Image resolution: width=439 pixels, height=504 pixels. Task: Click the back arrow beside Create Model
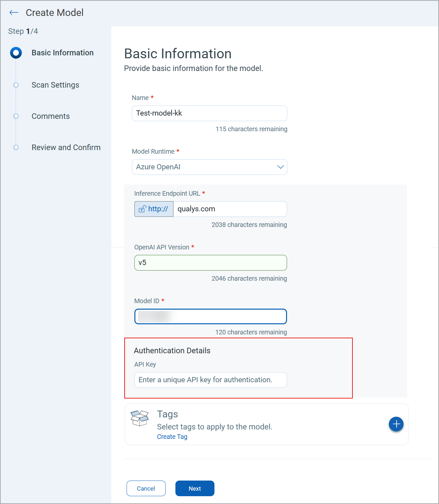click(x=14, y=13)
